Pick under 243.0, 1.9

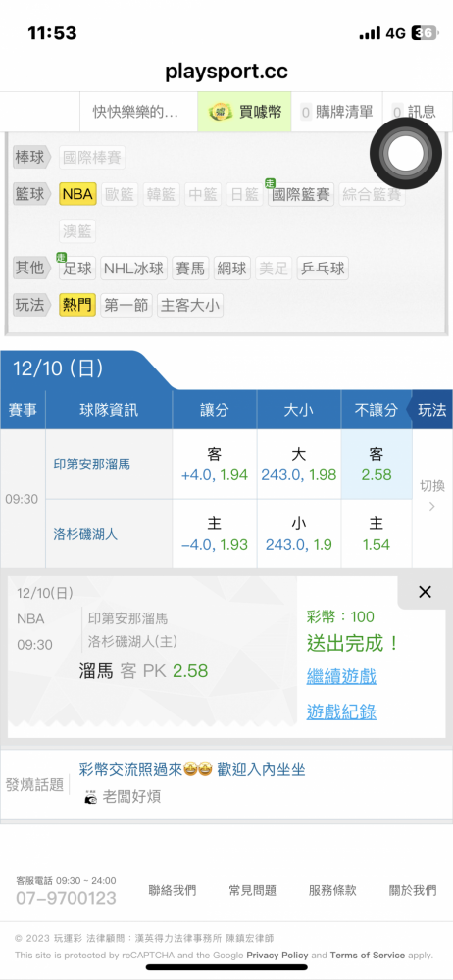click(x=299, y=534)
